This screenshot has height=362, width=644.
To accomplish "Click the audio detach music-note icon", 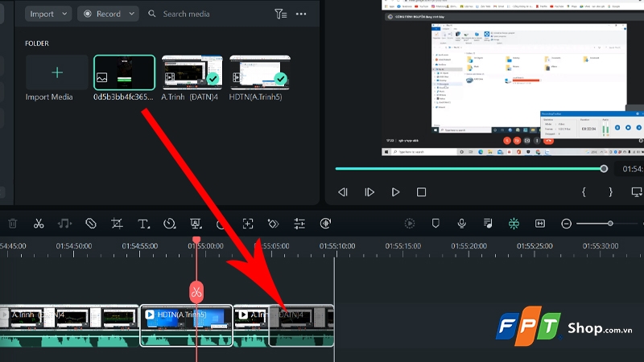I will (64, 224).
